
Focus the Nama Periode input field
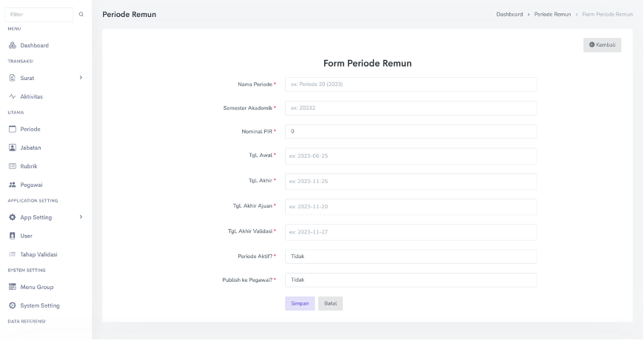click(x=410, y=85)
